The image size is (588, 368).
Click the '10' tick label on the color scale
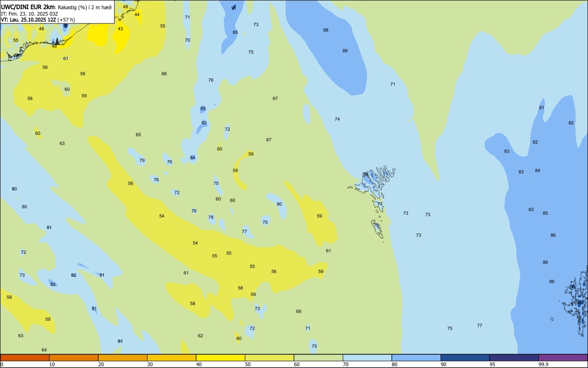click(52, 364)
